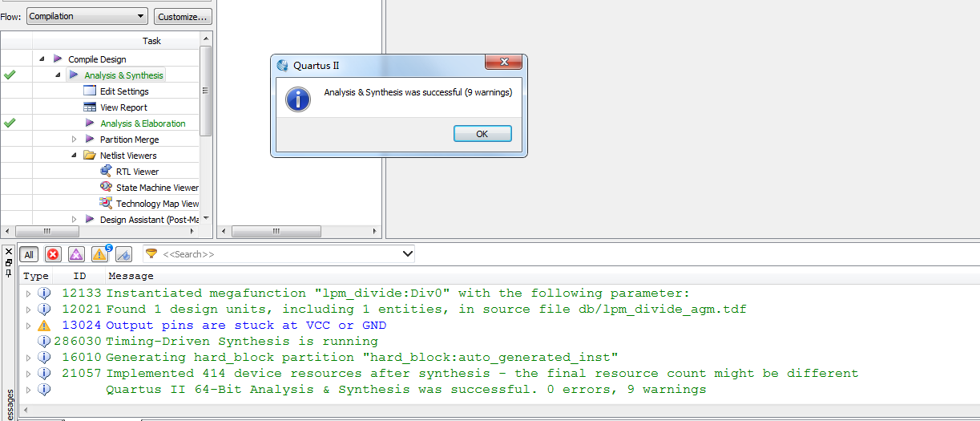Select the 13024 Output pins warning text
This screenshot has width=980, height=421.
(246, 326)
